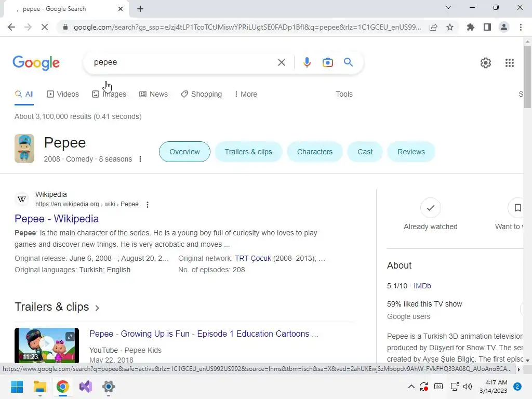Open Google quick settings gear
Image resolution: width=532 pixels, height=399 pixels.
(486, 63)
